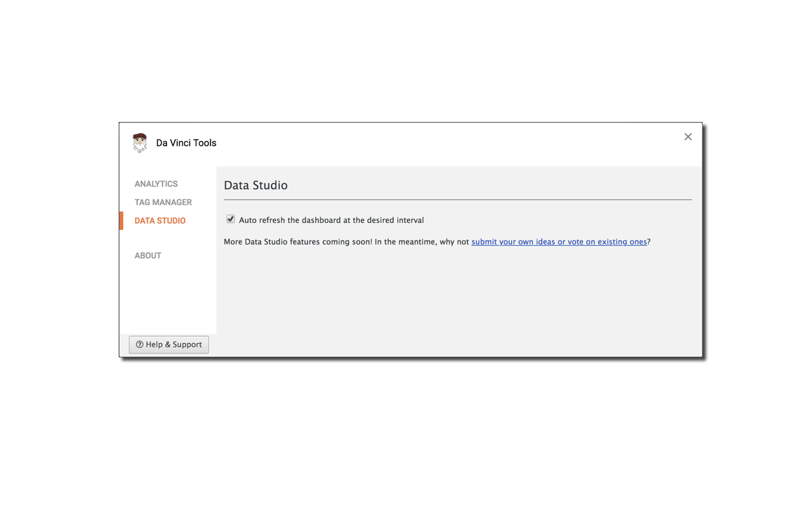Open the ABOUT section from the sidebar
This screenshot has width=812, height=508.
click(148, 255)
